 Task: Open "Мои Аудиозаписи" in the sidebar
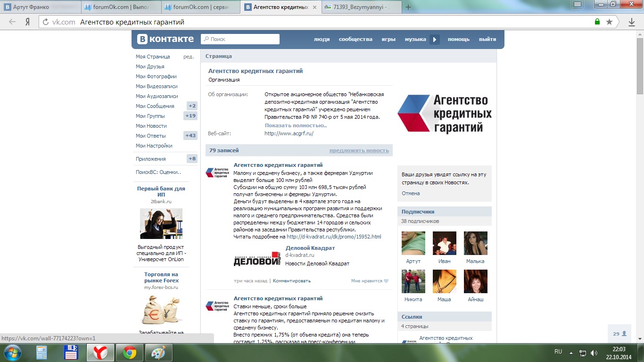[157, 96]
